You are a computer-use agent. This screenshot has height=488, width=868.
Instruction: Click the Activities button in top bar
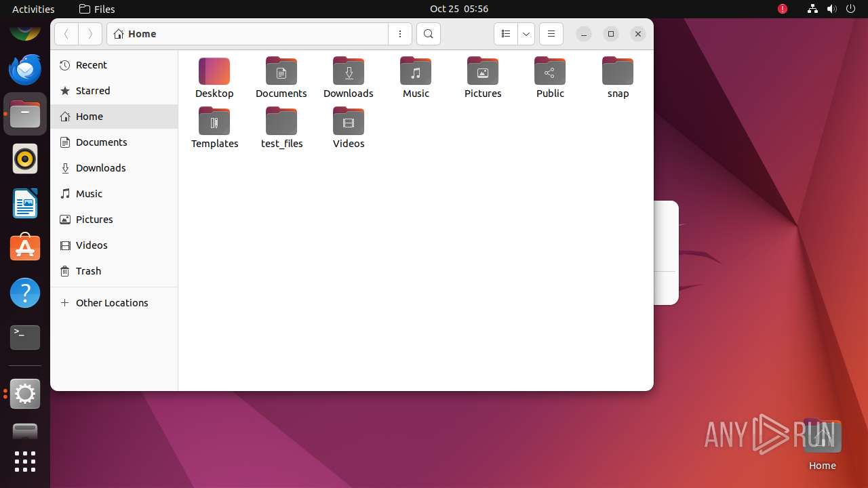33,9
